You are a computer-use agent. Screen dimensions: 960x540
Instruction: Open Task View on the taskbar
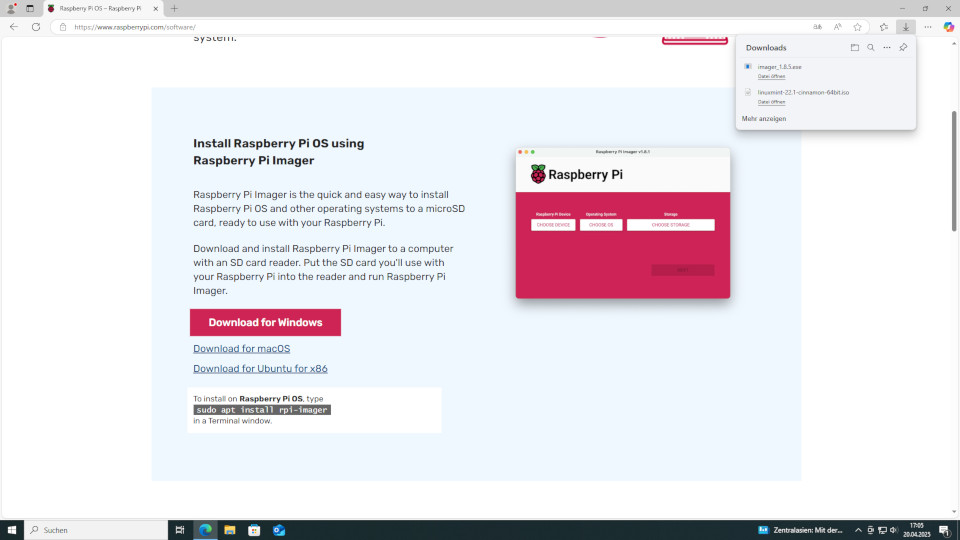(x=180, y=530)
